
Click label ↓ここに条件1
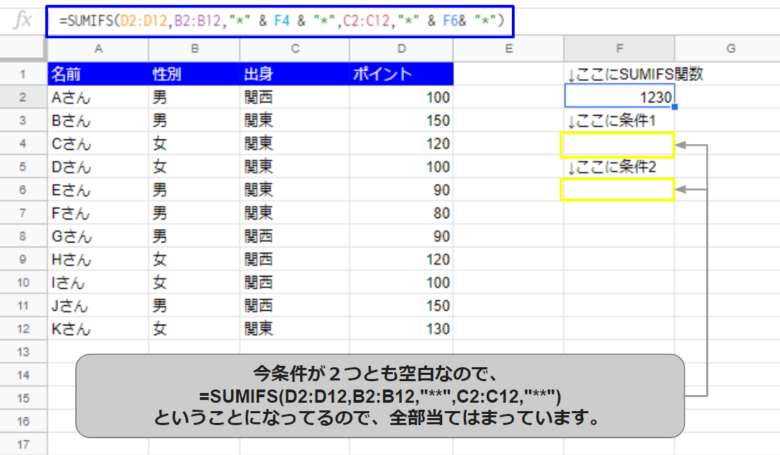click(612, 120)
